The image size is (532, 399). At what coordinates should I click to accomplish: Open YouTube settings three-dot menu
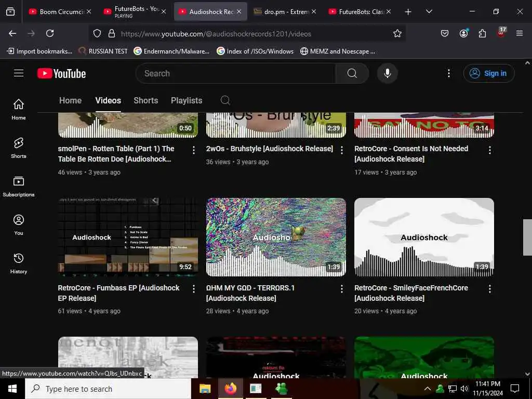point(448,73)
